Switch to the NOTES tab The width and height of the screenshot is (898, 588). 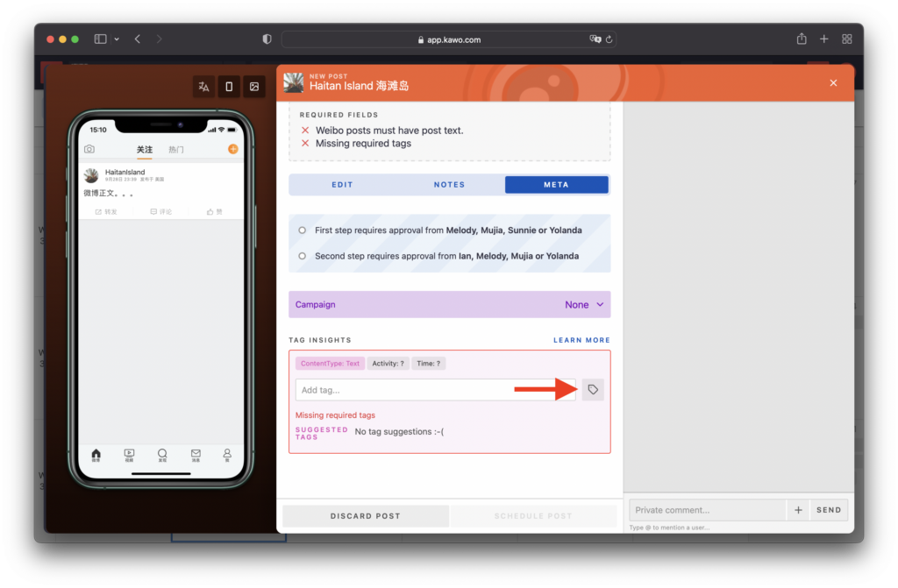[x=450, y=185]
